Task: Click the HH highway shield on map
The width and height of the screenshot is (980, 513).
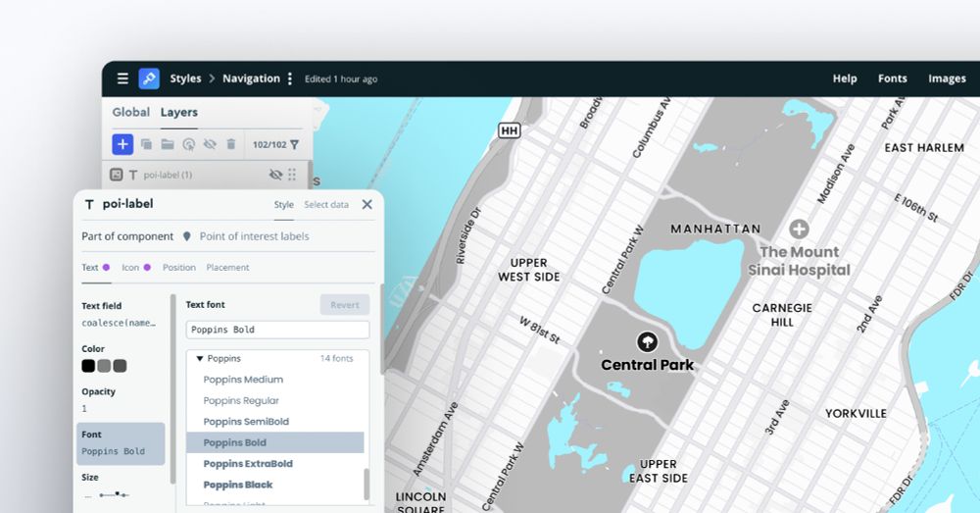Action: click(x=510, y=130)
